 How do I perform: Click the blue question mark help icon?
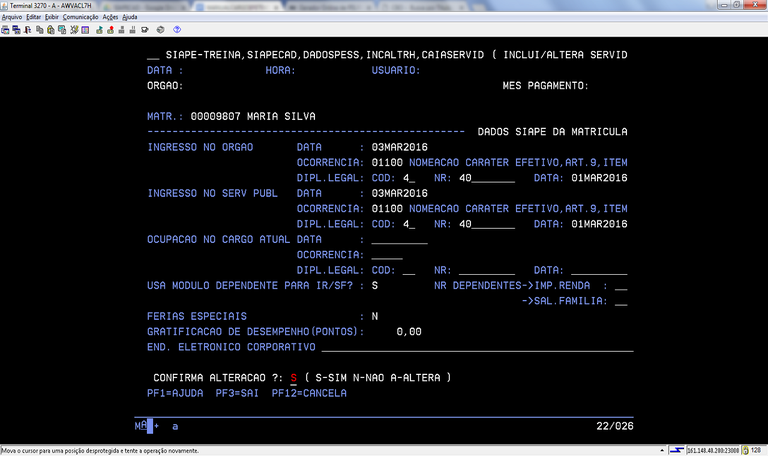[x=177, y=30]
